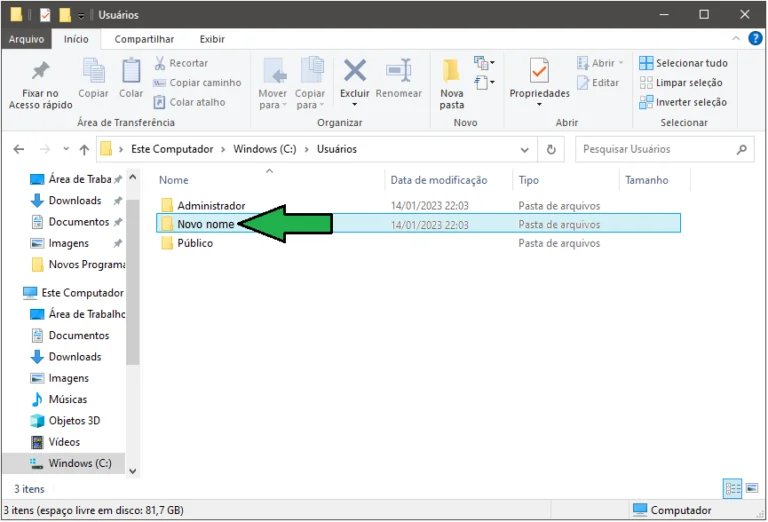This screenshot has height=522, width=768.
Task: Switch to Details view icon
Action: pyautogui.click(x=732, y=489)
